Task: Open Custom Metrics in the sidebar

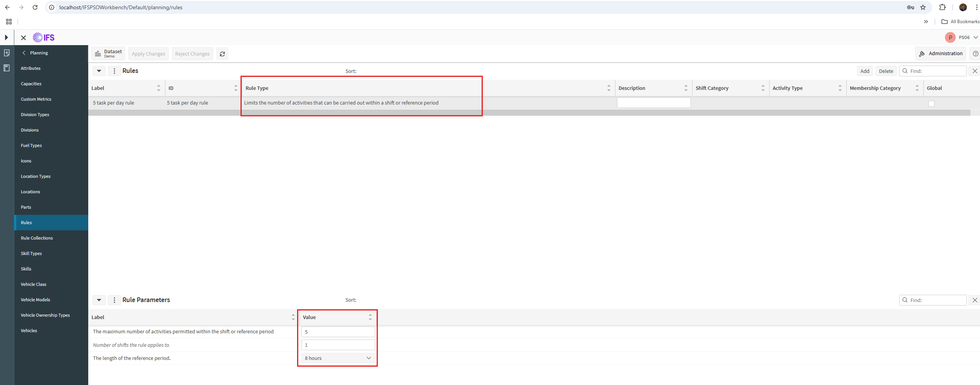Action: 51,99
